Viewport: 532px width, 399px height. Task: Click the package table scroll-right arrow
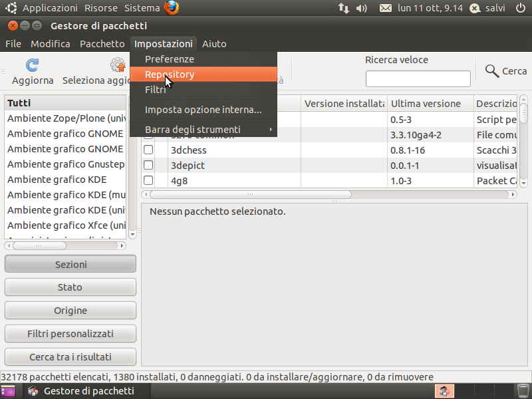point(513,194)
